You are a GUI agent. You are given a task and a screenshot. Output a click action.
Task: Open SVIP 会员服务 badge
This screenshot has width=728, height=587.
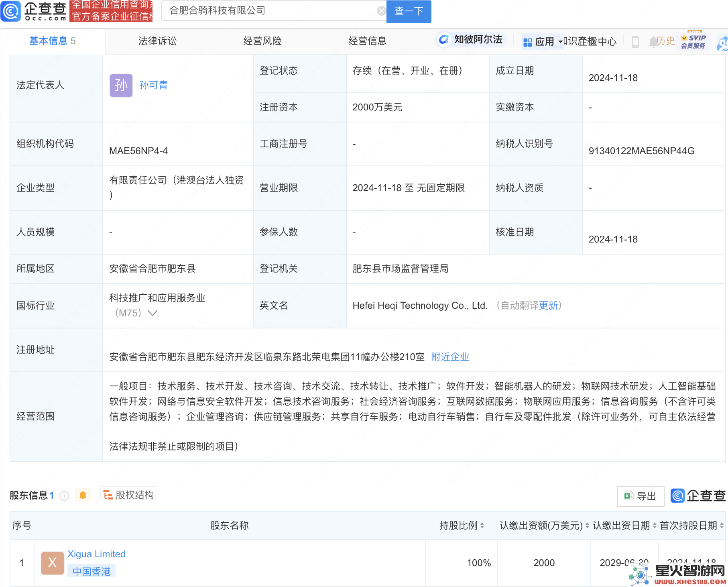click(x=693, y=41)
